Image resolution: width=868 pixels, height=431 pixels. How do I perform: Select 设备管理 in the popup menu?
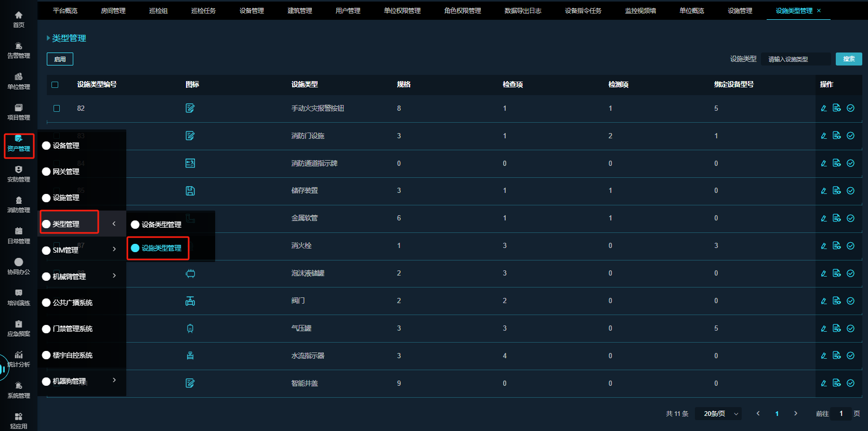tap(66, 146)
